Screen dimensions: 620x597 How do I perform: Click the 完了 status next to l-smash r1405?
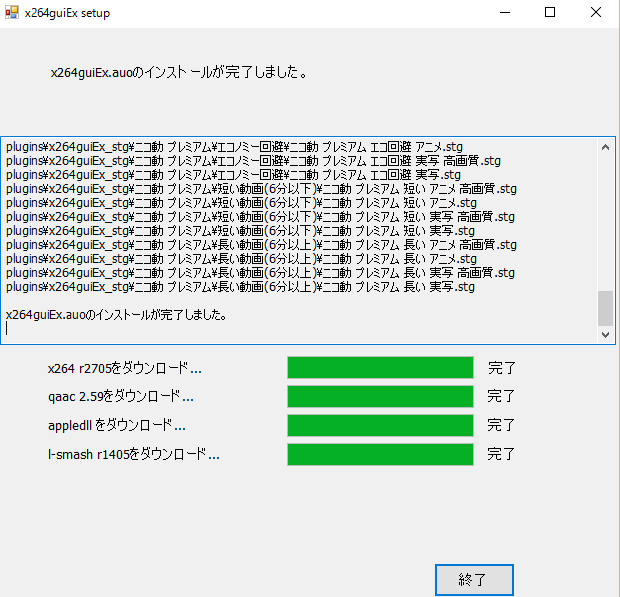point(501,455)
